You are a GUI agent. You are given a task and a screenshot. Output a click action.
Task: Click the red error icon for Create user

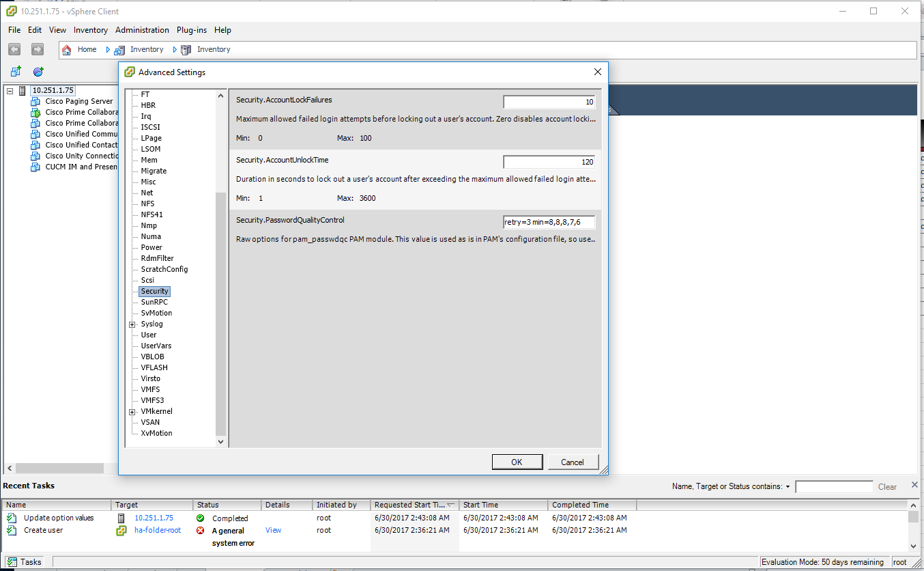point(199,530)
